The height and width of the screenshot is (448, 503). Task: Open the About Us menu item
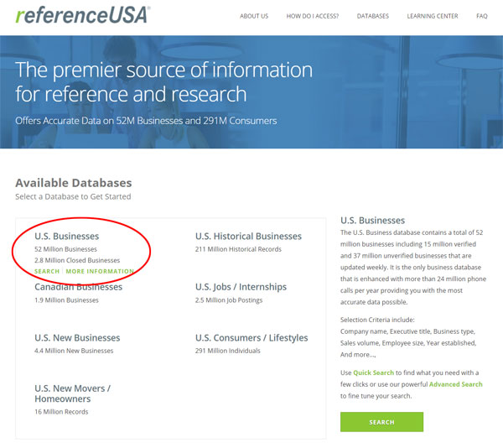click(x=254, y=16)
